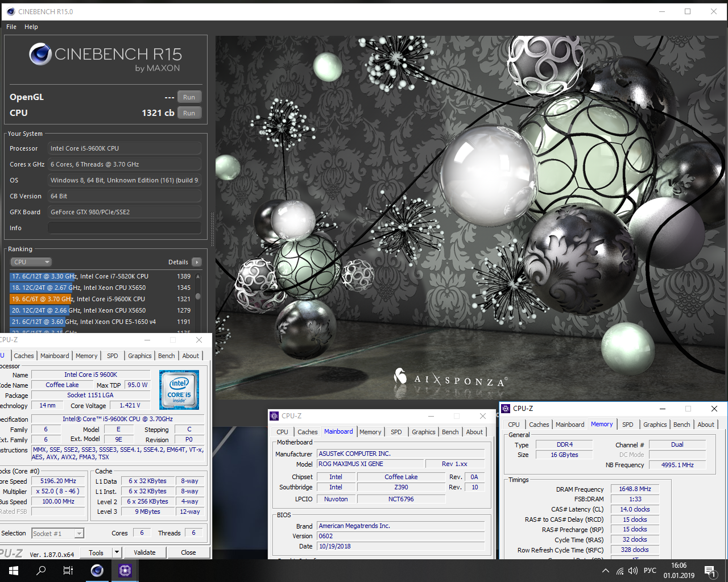Select highlighted i5-9600K ranking row
The image size is (728, 582).
(101, 299)
